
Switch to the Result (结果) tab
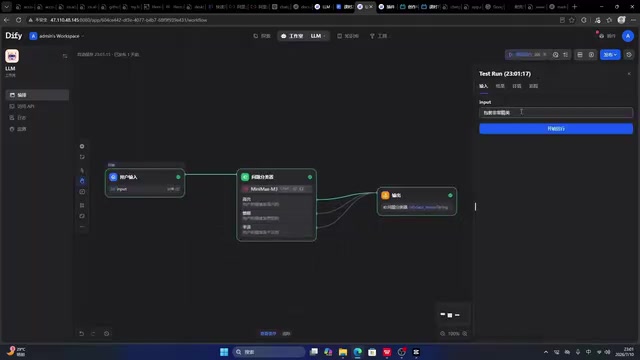500,86
